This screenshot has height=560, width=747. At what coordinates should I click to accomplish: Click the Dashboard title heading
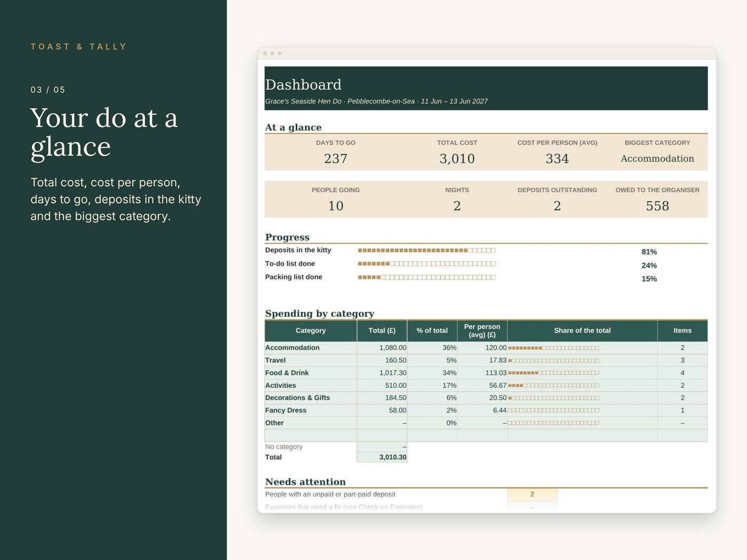click(303, 84)
